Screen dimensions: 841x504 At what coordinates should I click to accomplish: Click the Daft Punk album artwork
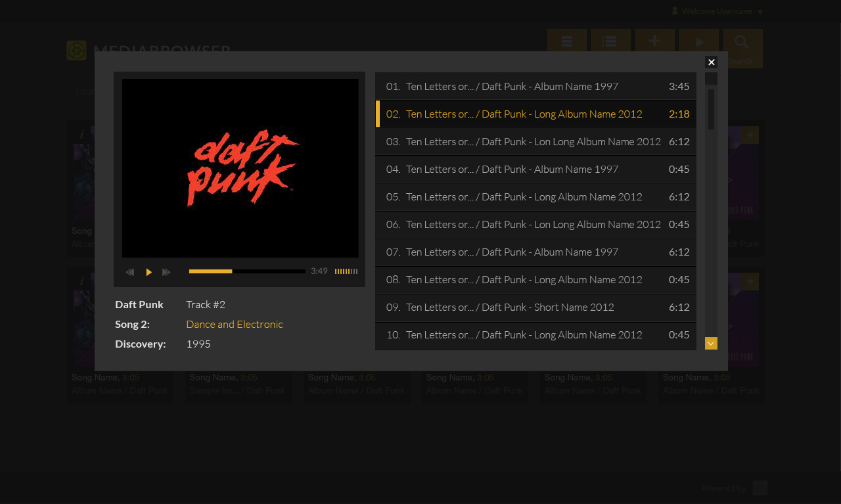(x=240, y=168)
